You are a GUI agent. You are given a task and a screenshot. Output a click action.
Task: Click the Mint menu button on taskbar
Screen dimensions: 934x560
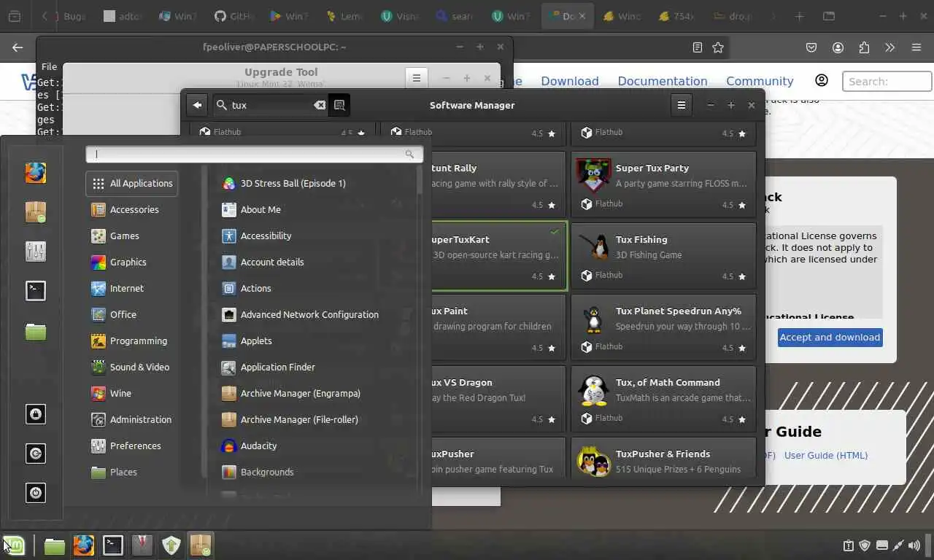(15, 545)
